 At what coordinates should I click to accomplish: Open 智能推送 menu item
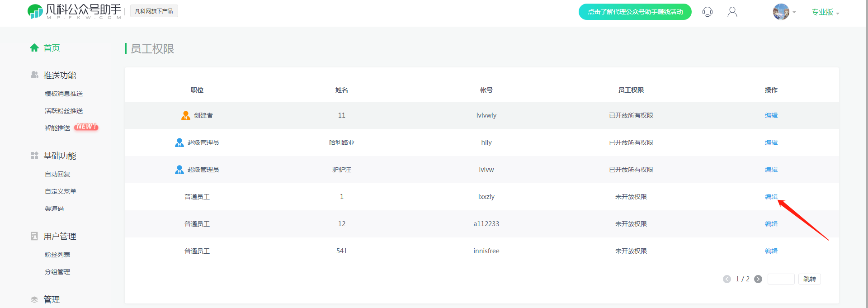(57, 128)
